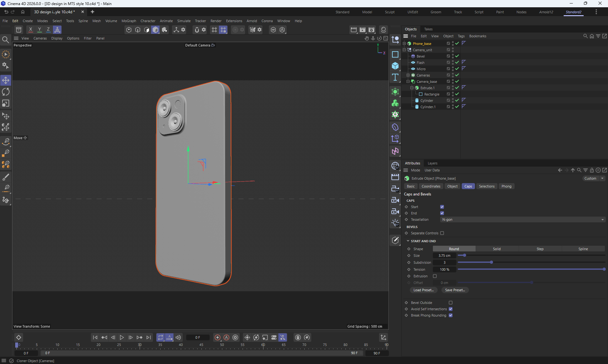The image size is (608, 364).
Task: Select the Move tool in left toolbar
Action: (6, 80)
